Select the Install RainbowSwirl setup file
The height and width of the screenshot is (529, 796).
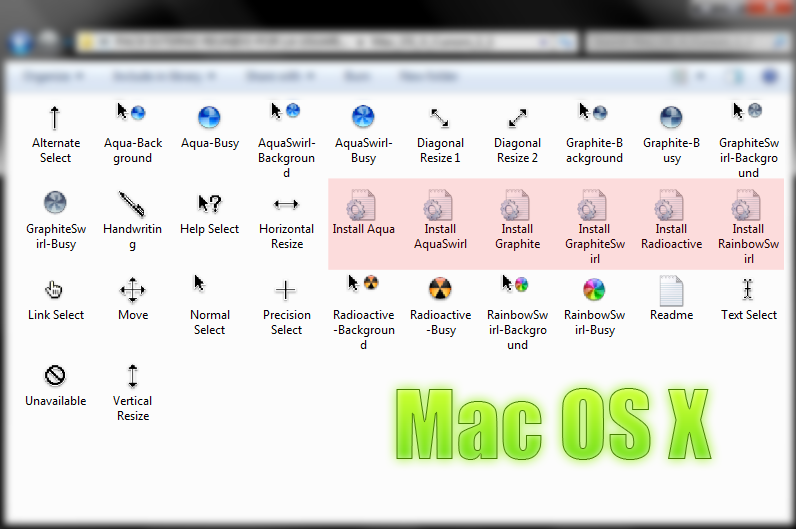748,227
